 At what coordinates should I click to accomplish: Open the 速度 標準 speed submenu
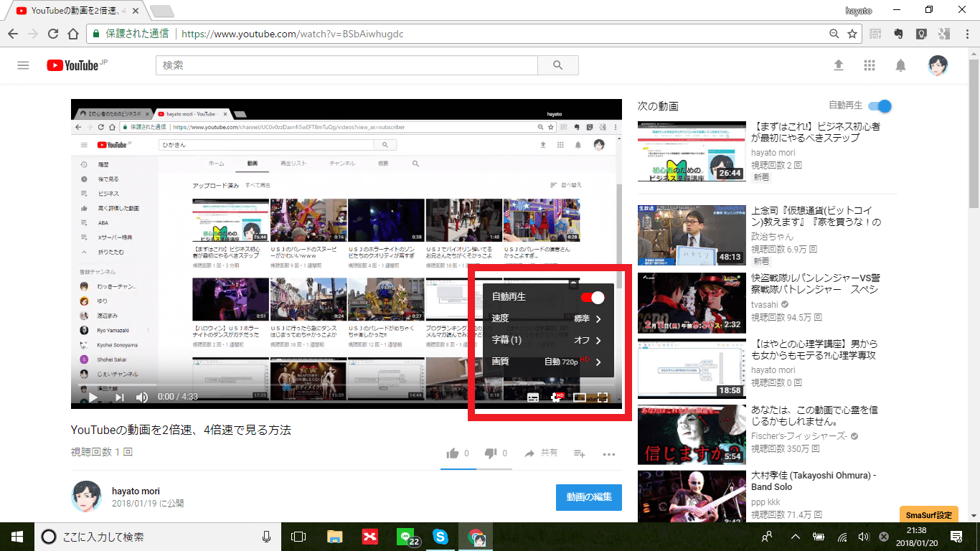point(548,319)
